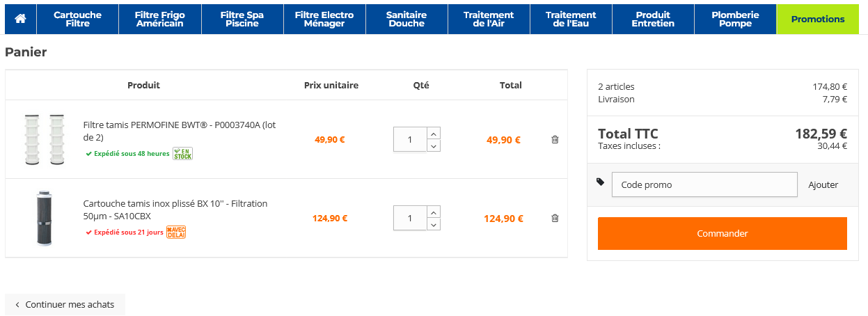Viewport: 868px width, 316px height.
Task: Delete the PERMOFINE BWT filter from cart
Action: coord(555,139)
